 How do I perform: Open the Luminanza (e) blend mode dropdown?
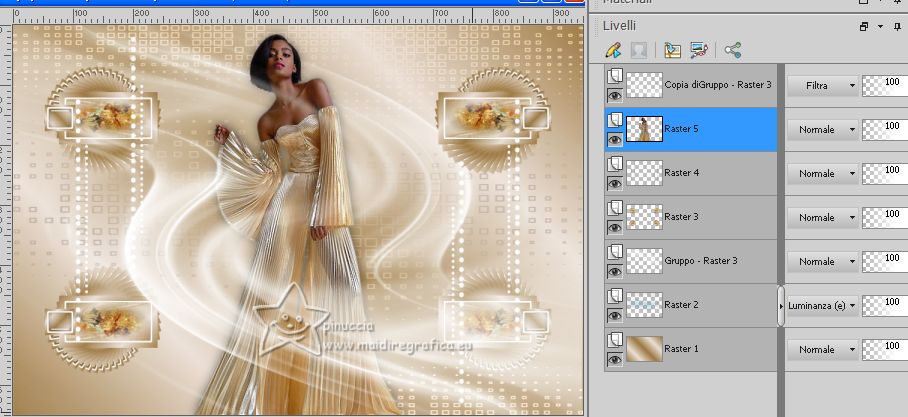click(x=822, y=306)
